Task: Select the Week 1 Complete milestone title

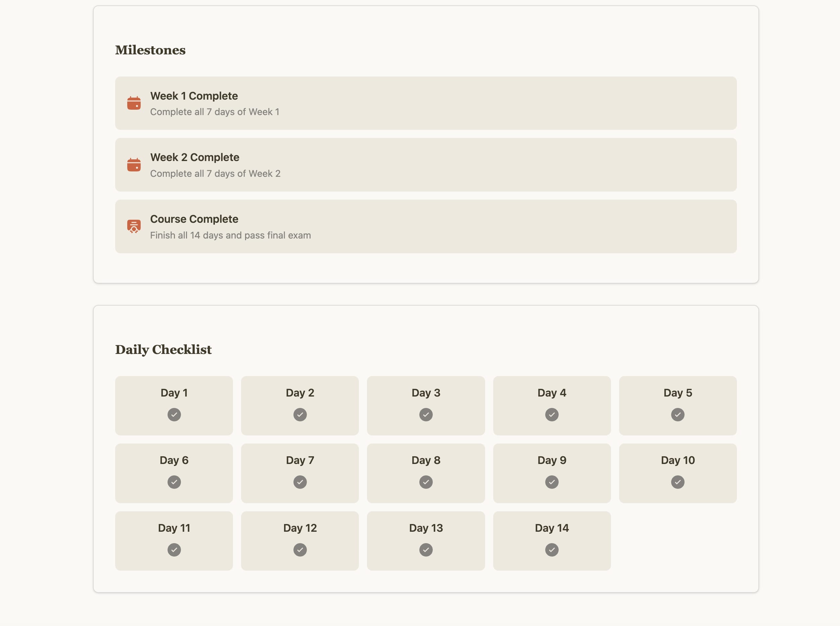Action: coord(194,96)
